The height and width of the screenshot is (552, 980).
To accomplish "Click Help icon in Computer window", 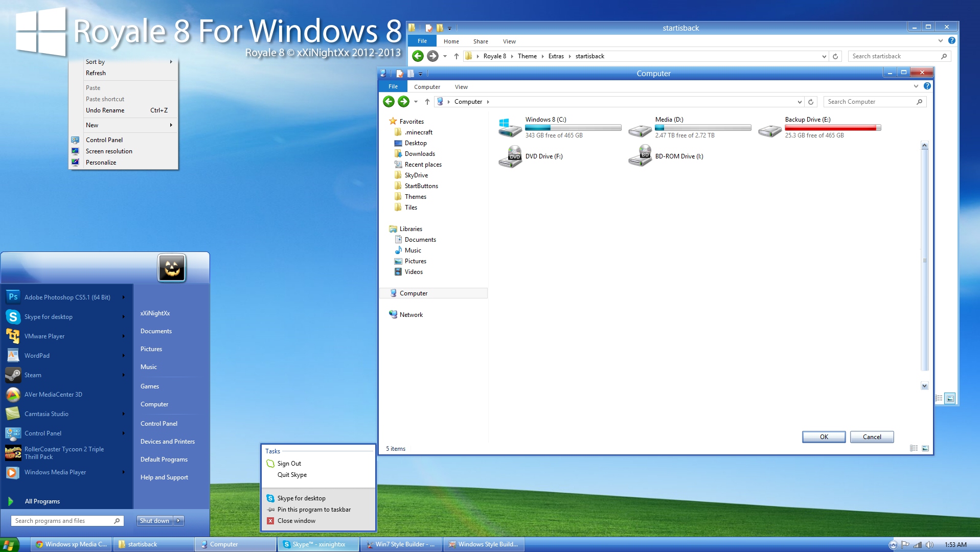I will tap(927, 86).
